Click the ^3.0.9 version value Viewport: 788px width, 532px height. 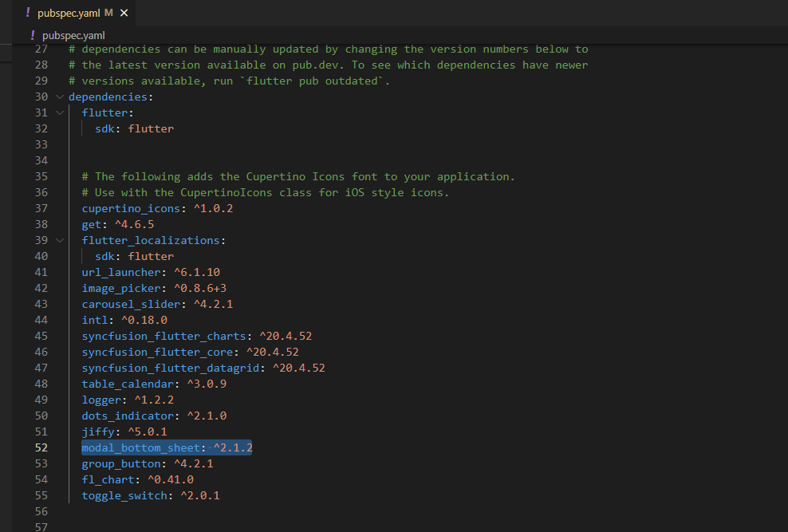click(x=207, y=384)
